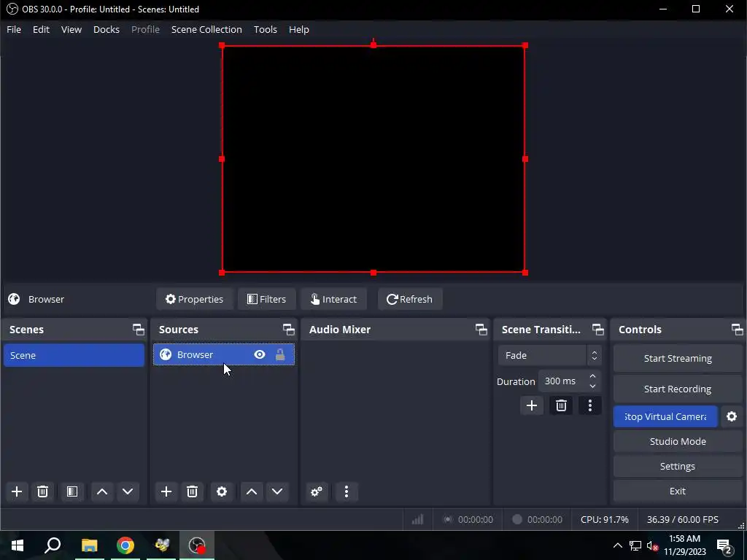Undock the Scenes panel
This screenshot has height=560, width=747.
point(138,330)
